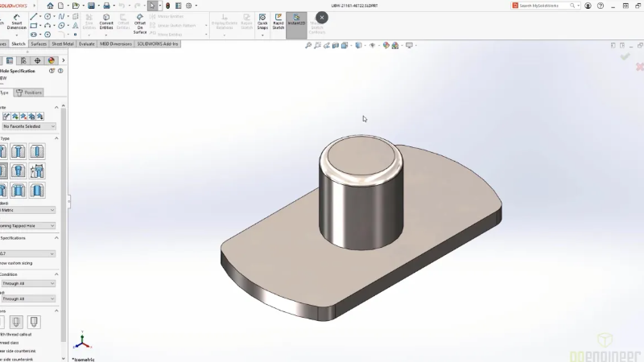Open the Appearances tab with color ball
Screen dimensions: 644x362
[x=51, y=60]
